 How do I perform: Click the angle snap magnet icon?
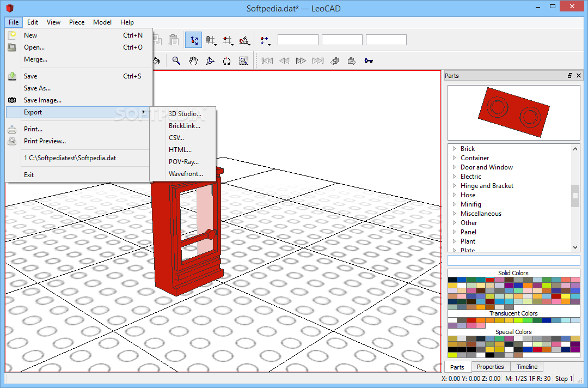pos(244,40)
